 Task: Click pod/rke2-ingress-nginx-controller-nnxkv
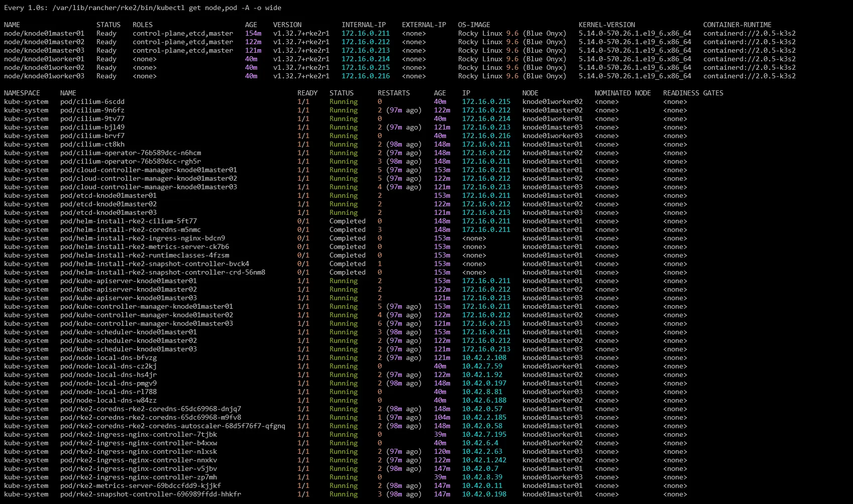click(139, 460)
